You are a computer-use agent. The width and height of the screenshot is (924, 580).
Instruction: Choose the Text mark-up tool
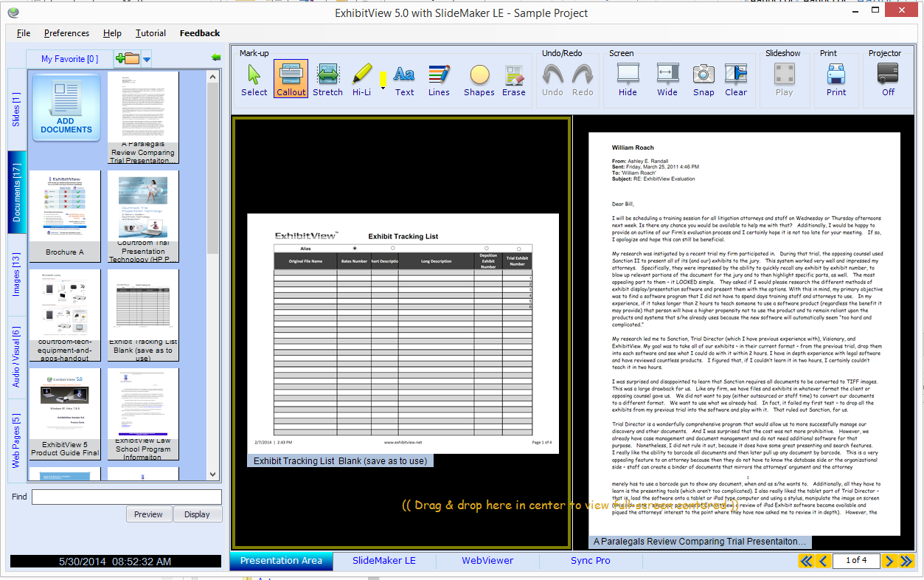[x=404, y=80]
